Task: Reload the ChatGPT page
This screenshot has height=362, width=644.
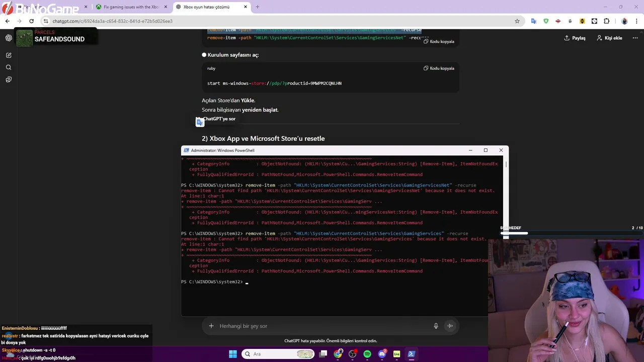Action: 31,21
